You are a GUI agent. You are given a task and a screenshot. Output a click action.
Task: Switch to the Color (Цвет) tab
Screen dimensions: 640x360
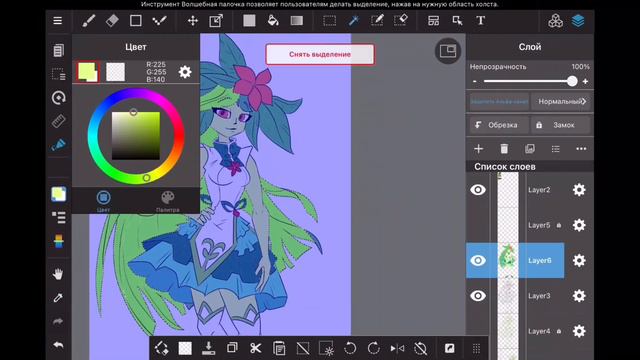[x=103, y=201]
